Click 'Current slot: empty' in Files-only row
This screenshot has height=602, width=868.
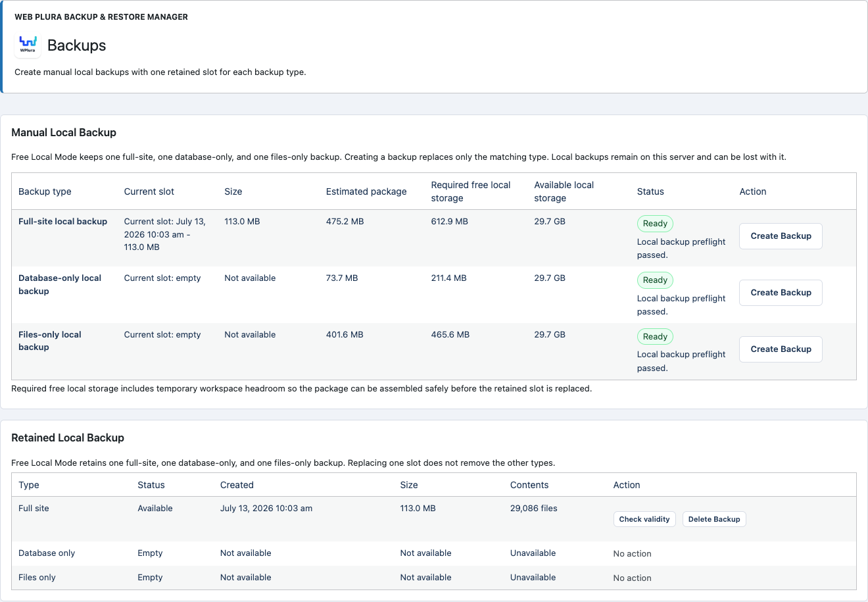point(162,335)
